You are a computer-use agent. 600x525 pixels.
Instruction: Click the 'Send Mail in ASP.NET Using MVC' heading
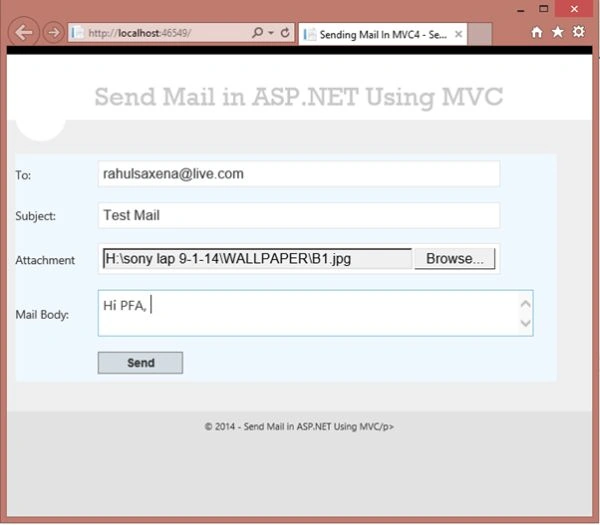298,97
